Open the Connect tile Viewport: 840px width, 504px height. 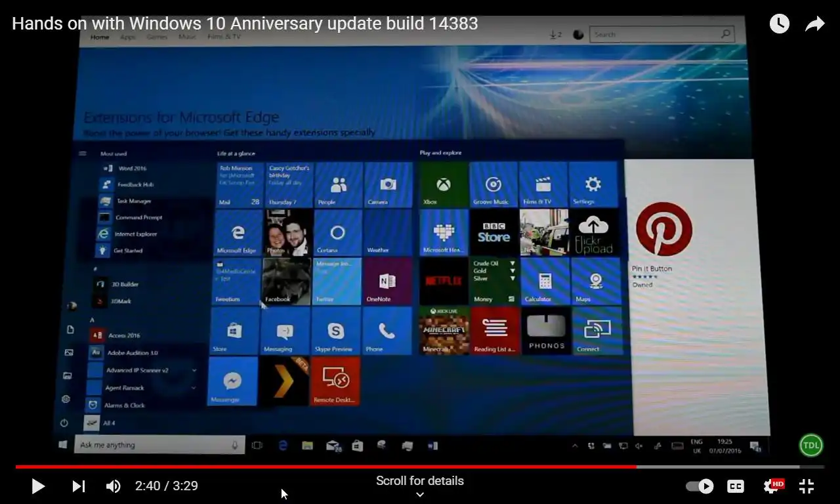point(597,331)
